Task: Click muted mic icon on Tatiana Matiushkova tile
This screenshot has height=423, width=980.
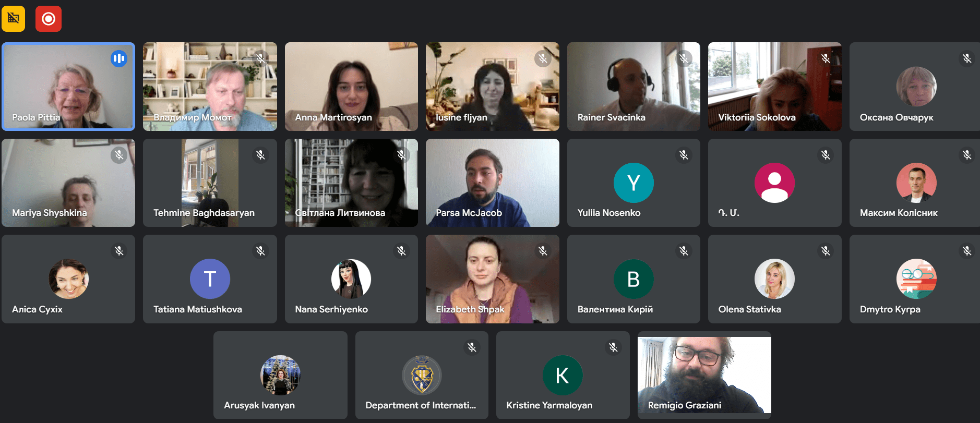Action: (260, 251)
